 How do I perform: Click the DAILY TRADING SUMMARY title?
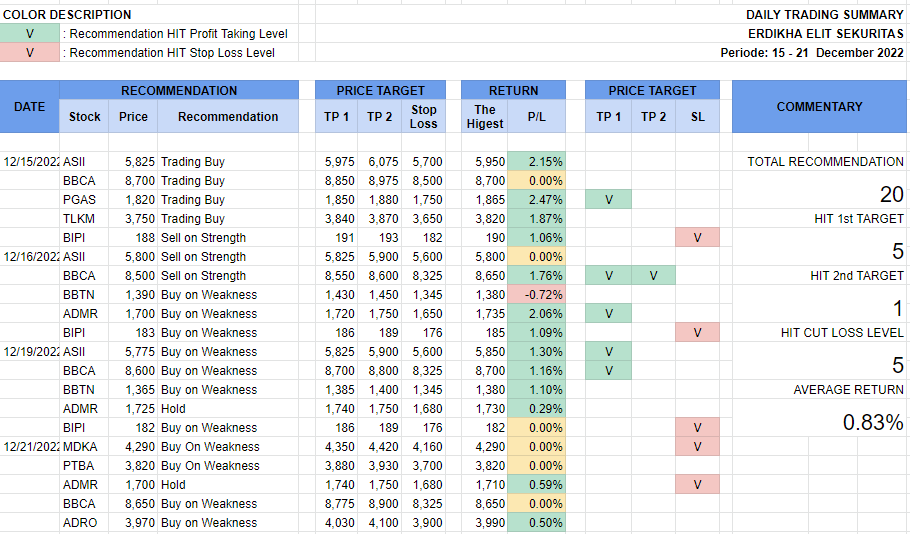point(824,15)
